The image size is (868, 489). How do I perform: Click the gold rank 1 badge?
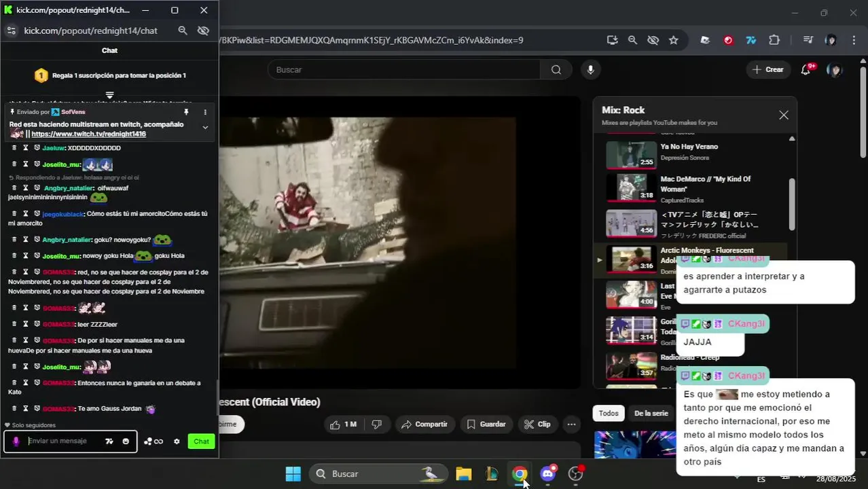(x=41, y=75)
